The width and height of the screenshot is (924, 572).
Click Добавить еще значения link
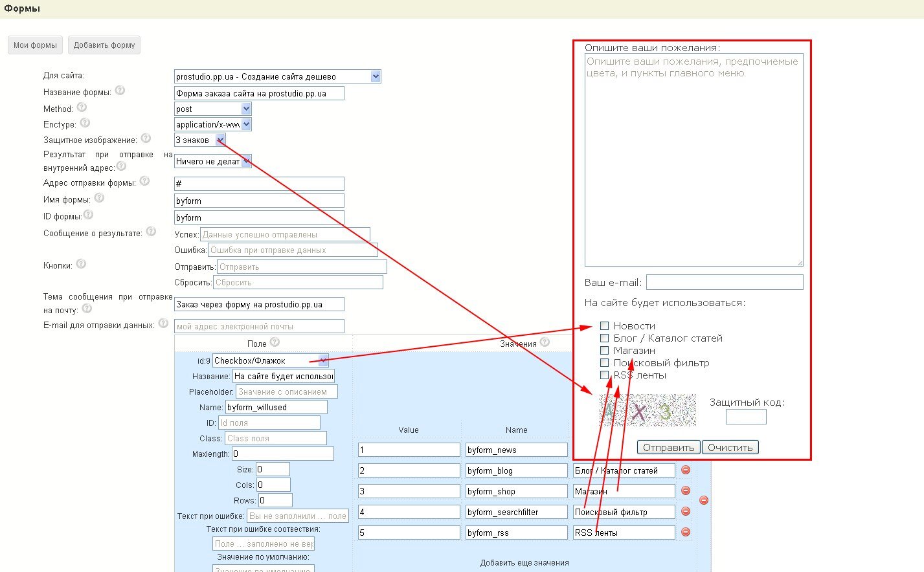(524, 562)
